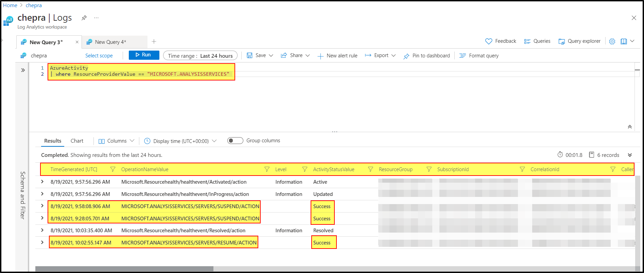Create a New alert rule

point(337,56)
